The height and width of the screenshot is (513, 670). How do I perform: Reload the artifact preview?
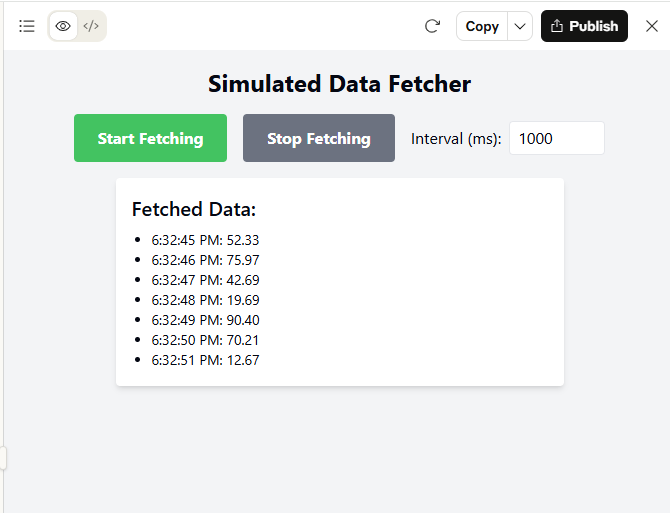click(x=432, y=26)
